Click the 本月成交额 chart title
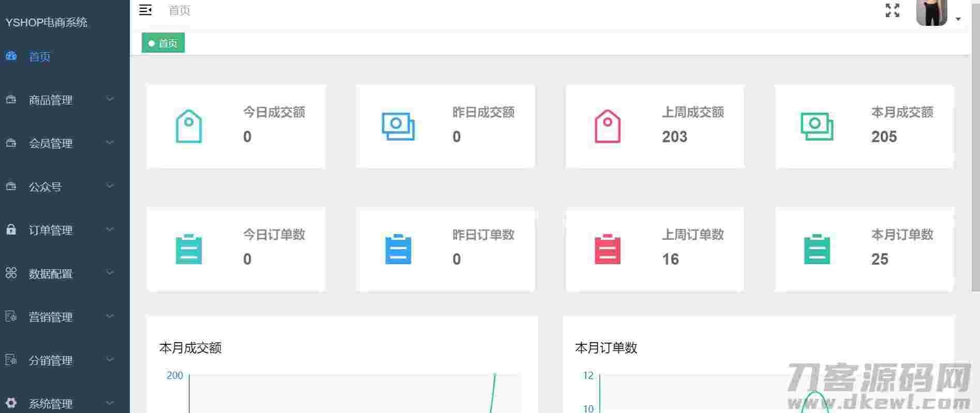Viewport: 980px width, 413px height. coord(190,348)
